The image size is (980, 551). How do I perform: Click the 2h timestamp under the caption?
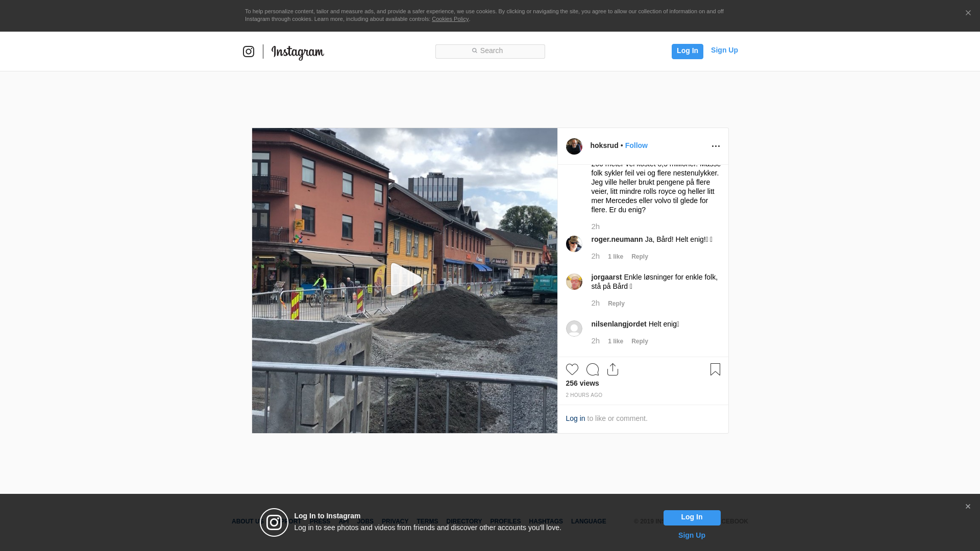595,227
